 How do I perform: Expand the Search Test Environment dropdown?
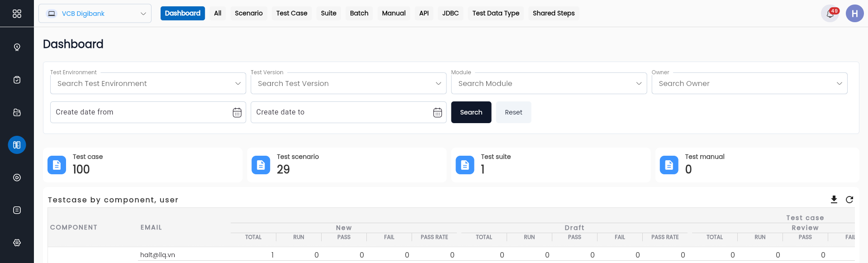click(148, 83)
